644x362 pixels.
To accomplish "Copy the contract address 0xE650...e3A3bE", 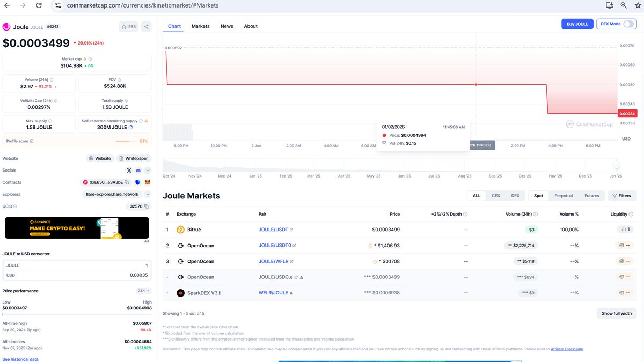I will point(127,182).
